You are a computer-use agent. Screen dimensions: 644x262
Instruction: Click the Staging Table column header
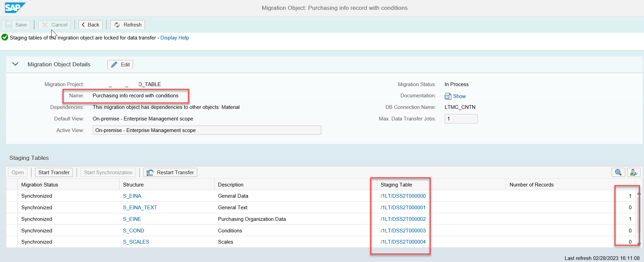441,185
